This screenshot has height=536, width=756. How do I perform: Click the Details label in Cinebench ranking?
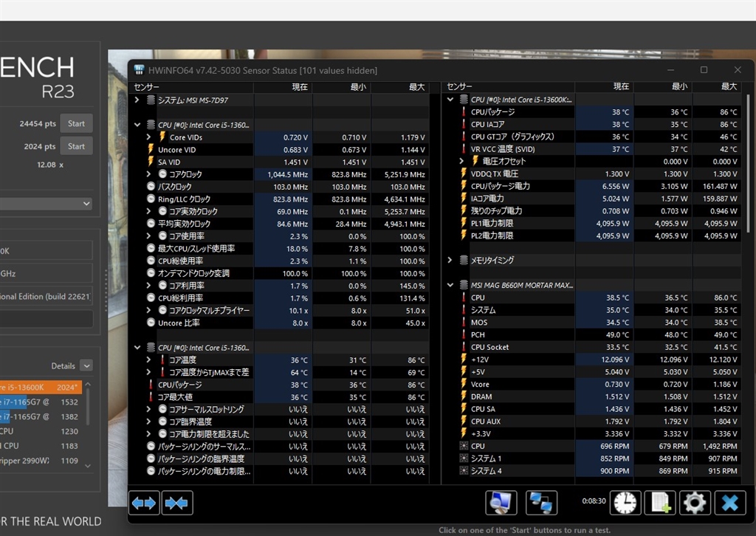[63, 366]
